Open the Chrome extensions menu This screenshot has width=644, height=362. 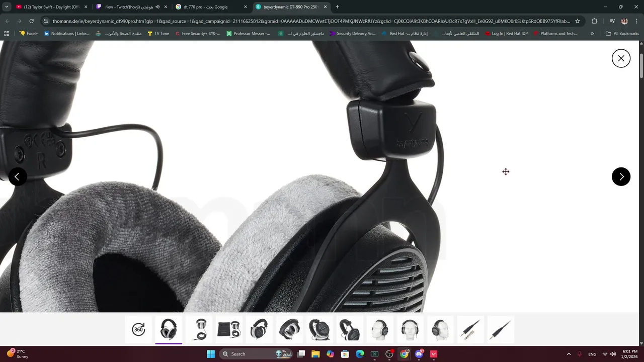coord(594,21)
